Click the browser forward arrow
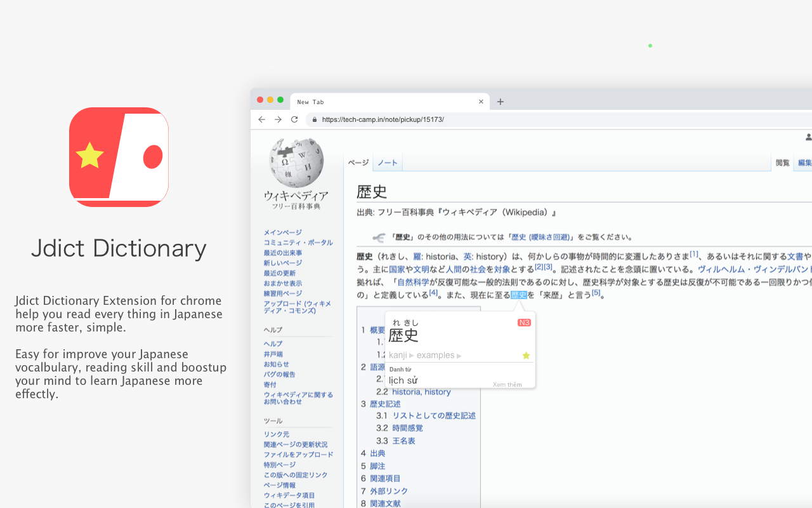812x508 pixels. click(x=278, y=119)
